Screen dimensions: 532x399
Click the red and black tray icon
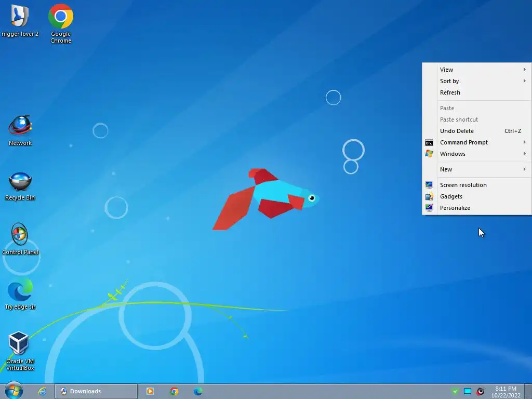[x=480, y=391]
